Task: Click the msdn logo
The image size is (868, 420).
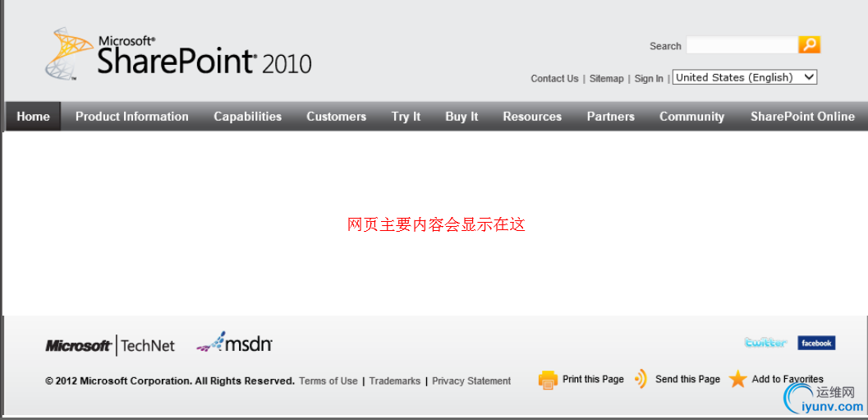Action: [234, 343]
